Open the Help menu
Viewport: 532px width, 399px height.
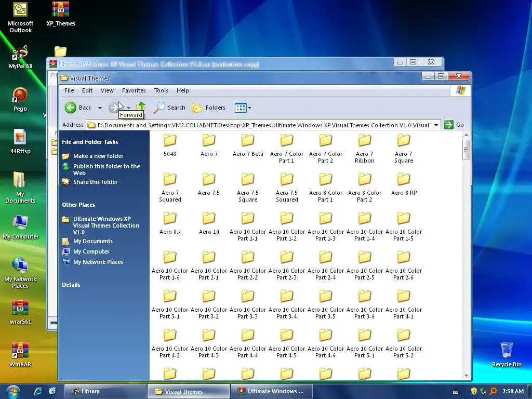(x=182, y=90)
